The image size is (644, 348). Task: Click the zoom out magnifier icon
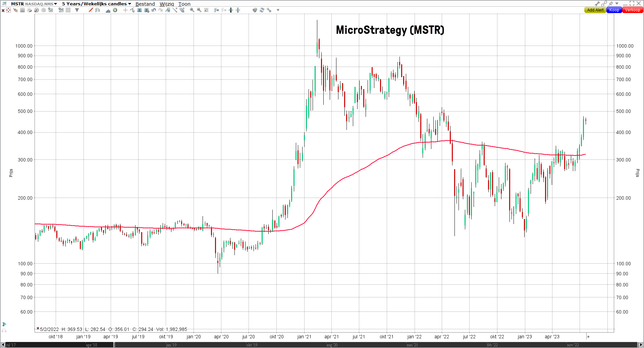(x=199, y=10)
